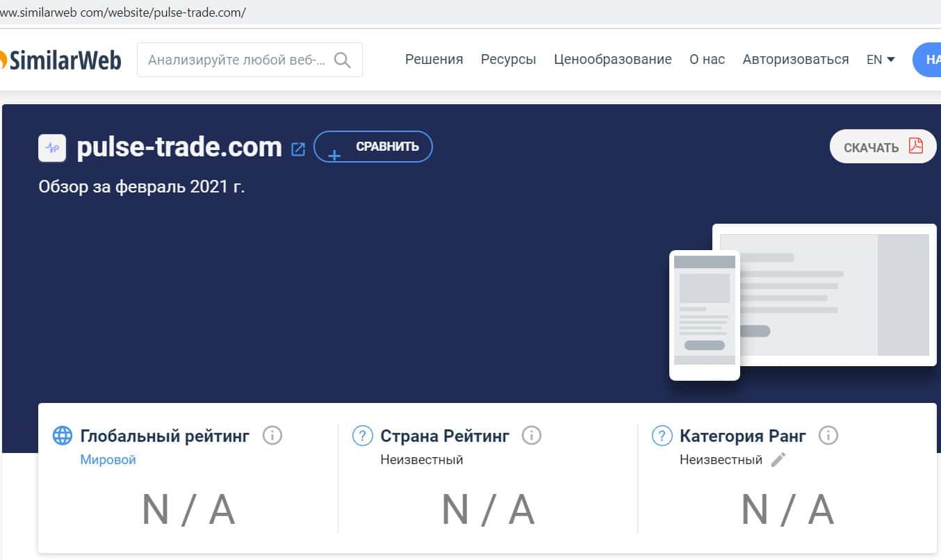
Task: Click the pulse-trade.com heading
Action: coord(179,147)
